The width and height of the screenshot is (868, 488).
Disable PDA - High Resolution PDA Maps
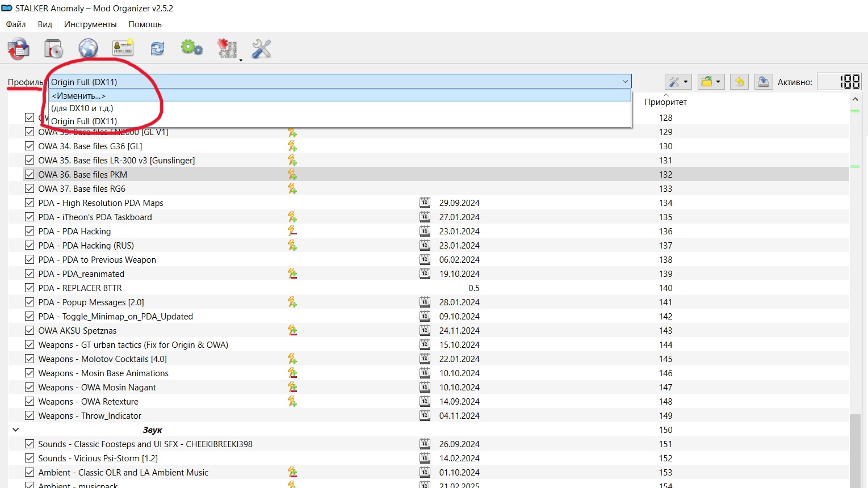click(30, 203)
